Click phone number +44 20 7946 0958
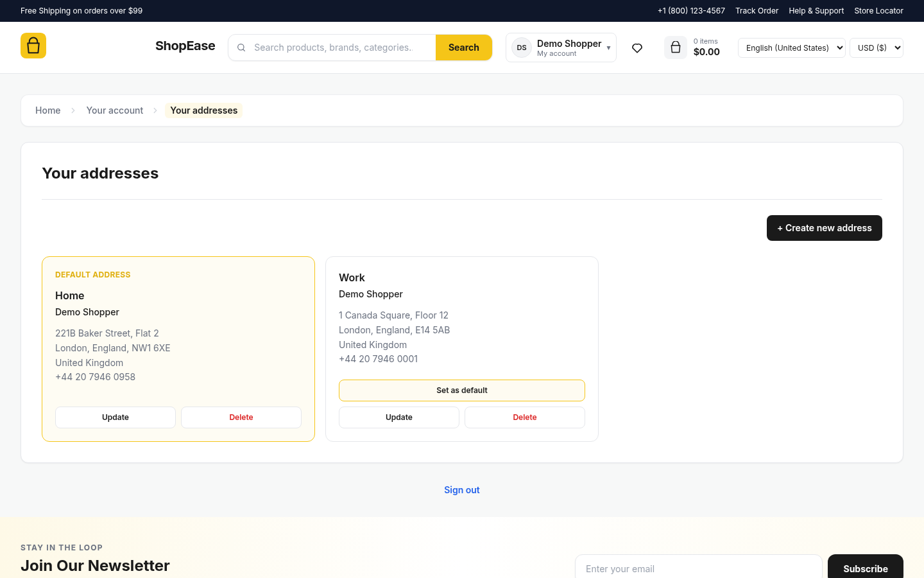This screenshot has height=578, width=924. tap(95, 377)
